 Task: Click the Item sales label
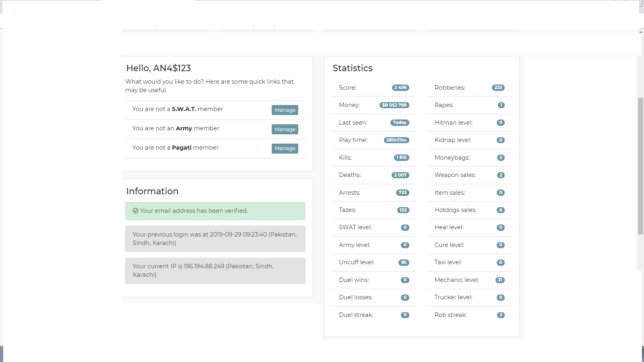pyautogui.click(x=450, y=193)
